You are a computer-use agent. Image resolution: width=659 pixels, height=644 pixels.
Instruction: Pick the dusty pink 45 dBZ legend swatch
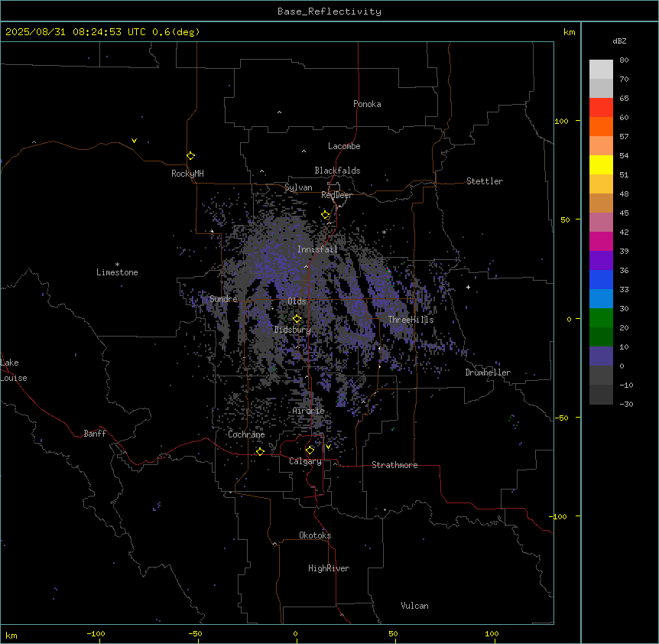tap(601, 223)
